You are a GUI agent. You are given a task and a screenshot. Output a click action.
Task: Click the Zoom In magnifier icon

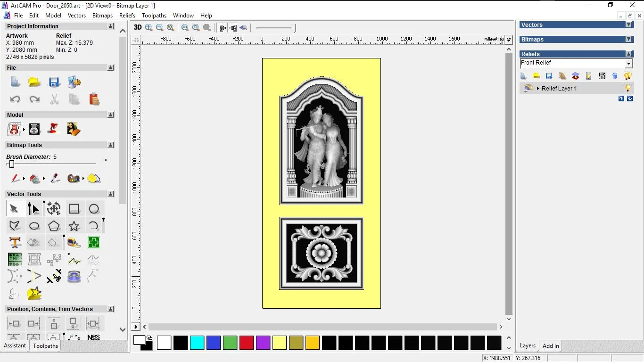149,28
